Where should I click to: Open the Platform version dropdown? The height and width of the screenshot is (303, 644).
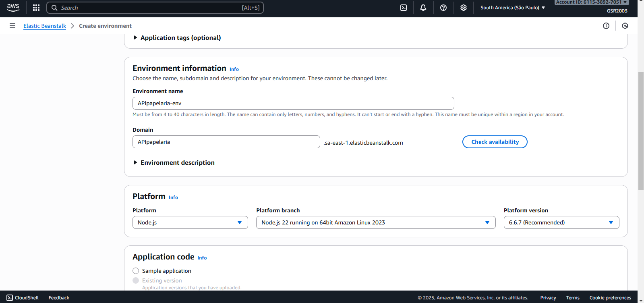tap(561, 222)
